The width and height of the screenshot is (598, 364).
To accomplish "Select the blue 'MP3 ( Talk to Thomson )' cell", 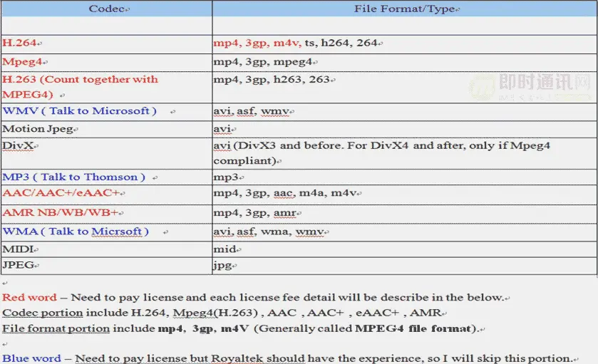I will 107,177.
